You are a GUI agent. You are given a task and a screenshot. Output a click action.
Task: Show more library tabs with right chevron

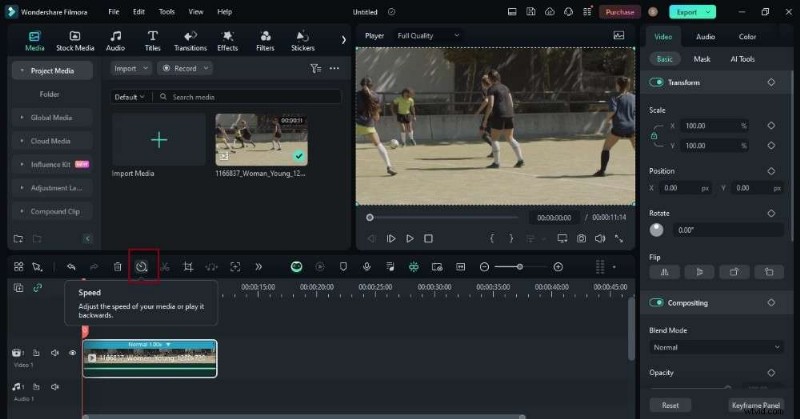pyautogui.click(x=343, y=40)
